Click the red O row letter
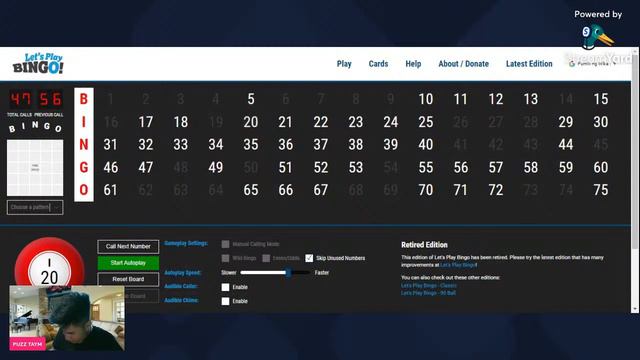Image resolution: width=640 pixels, height=360 pixels. pyautogui.click(x=84, y=190)
